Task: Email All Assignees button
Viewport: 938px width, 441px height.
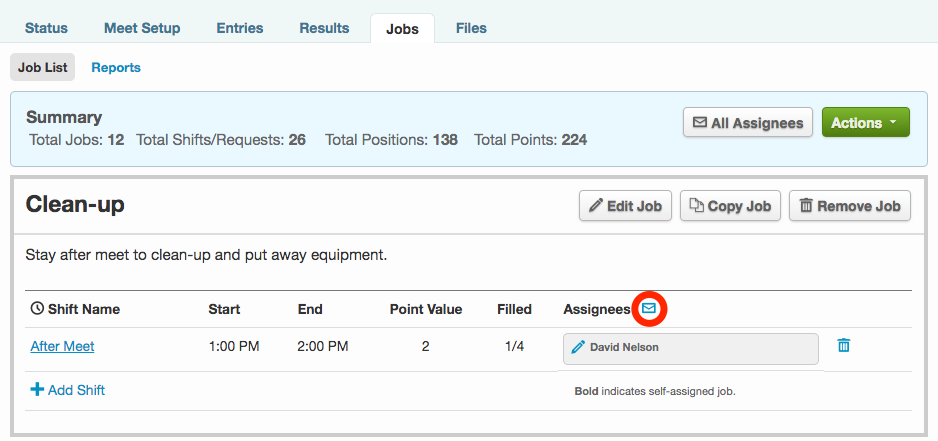Action: pyautogui.click(x=747, y=123)
